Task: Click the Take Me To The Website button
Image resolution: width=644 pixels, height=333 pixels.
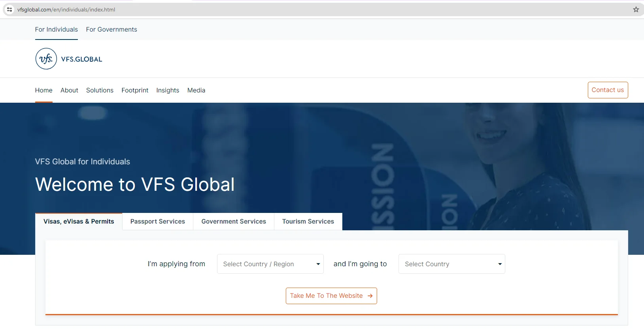Action: [x=331, y=296]
